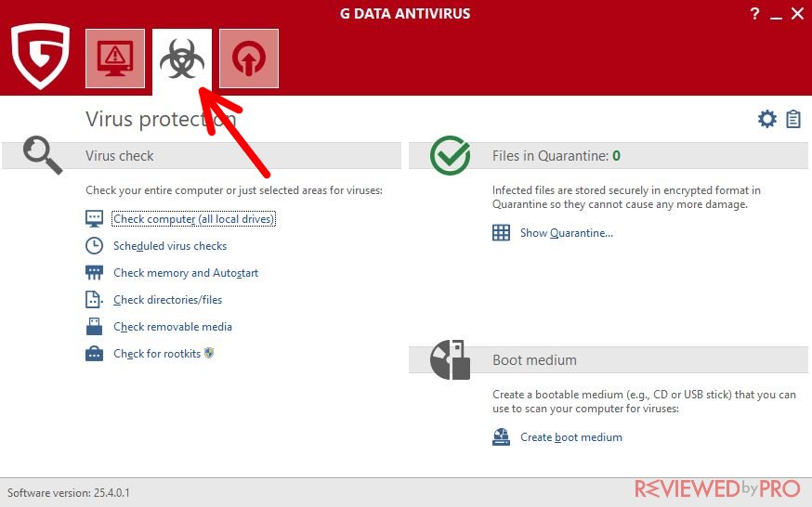The image size is (812, 507).
Task: Click the green checkmark quarantine status icon
Action: pos(451,155)
